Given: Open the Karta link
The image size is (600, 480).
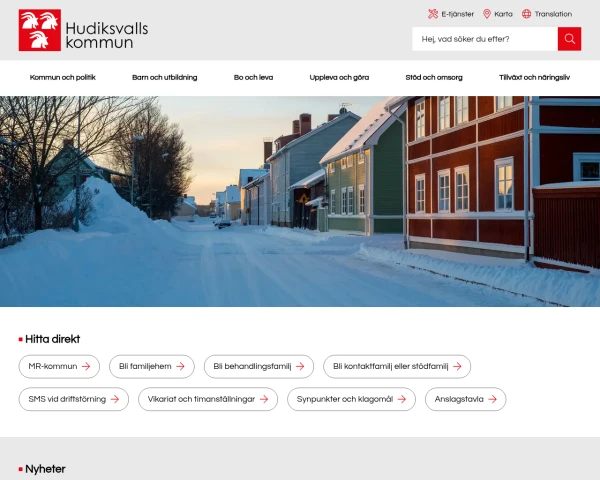Looking at the screenshot, I should (x=498, y=14).
